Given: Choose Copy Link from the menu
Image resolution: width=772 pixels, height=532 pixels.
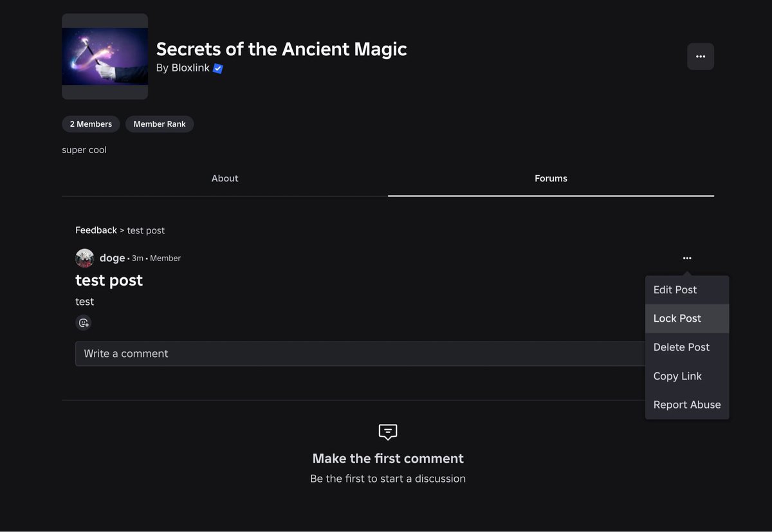Looking at the screenshot, I should [x=687, y=376].
